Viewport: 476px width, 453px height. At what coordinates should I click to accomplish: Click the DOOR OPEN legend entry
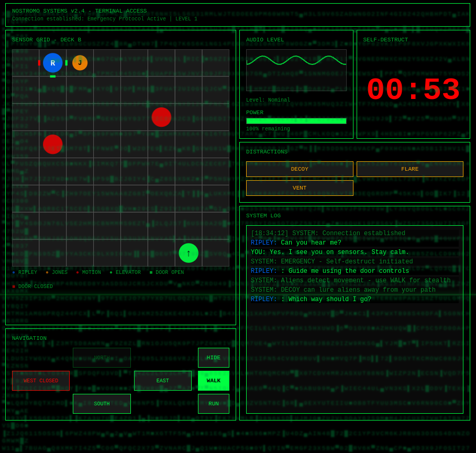pos(167,272)
